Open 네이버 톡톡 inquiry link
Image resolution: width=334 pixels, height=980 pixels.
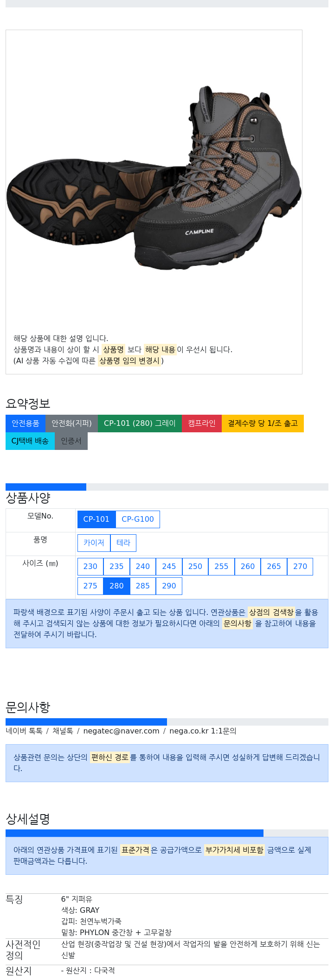point(24,731)
